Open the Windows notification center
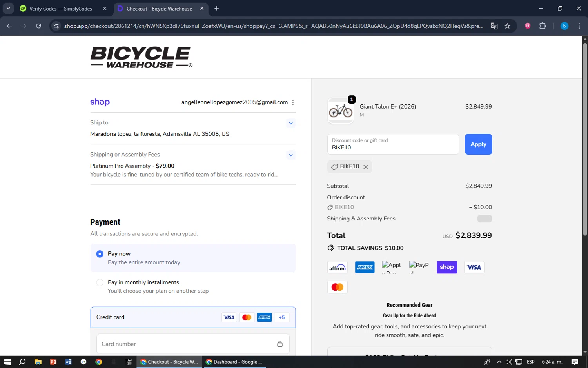The image size is (588, 368). [575, 362]
